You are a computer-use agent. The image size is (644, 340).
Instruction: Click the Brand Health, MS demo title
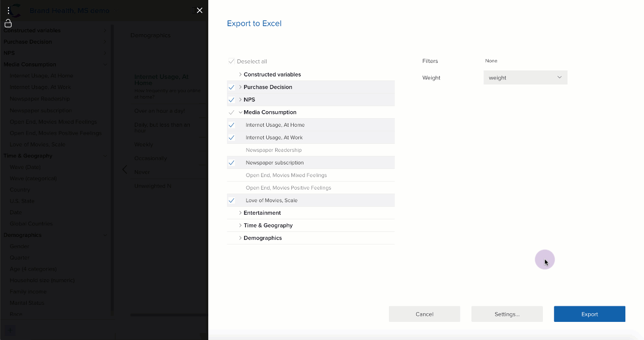(x=69, y=11)
